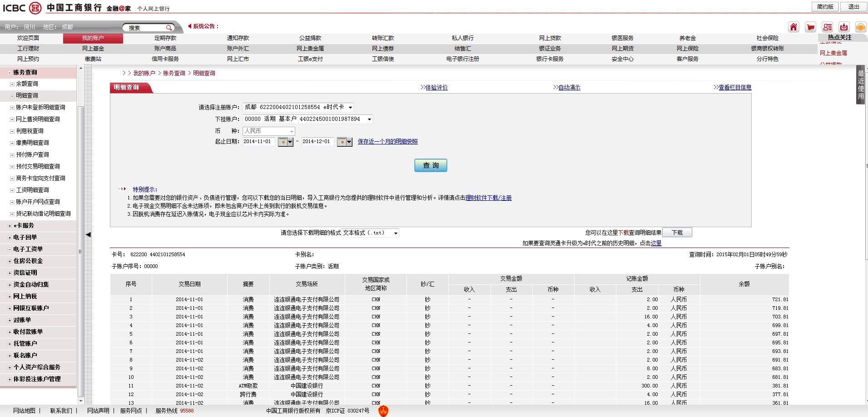Image resolution: width=868 pixels, height=417 pixels.
Task: Open the 转账汇款 menu item
Action: (x=382, y=38)
